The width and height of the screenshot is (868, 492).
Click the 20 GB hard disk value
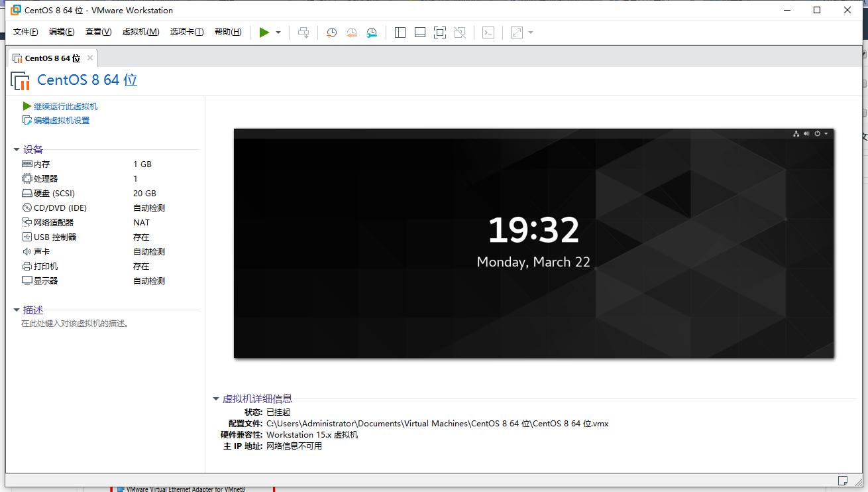(x=144, y=194)
